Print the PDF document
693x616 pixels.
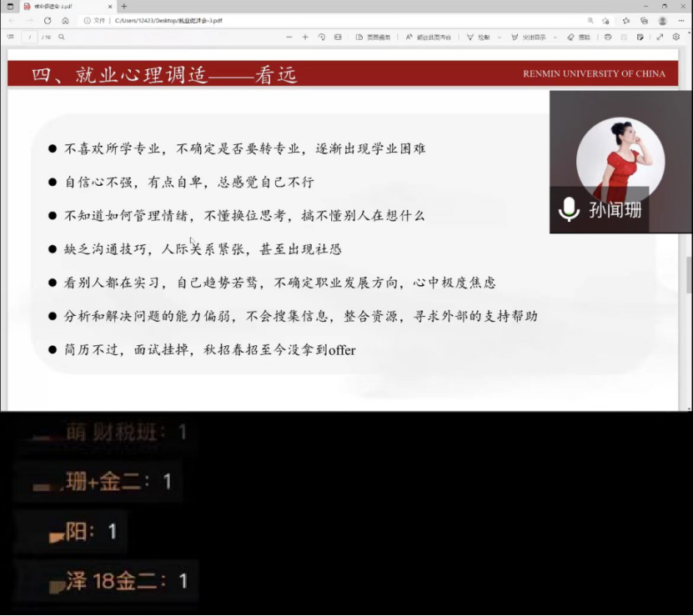(608, 37)
